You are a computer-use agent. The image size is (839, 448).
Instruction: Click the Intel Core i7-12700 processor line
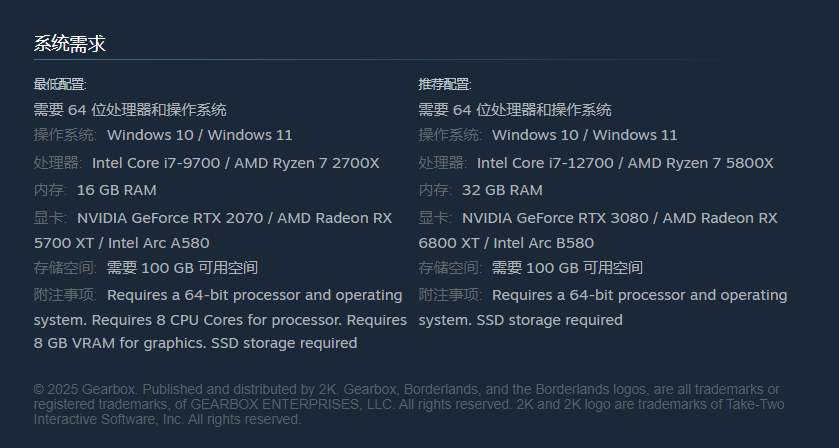pos(549,163)
